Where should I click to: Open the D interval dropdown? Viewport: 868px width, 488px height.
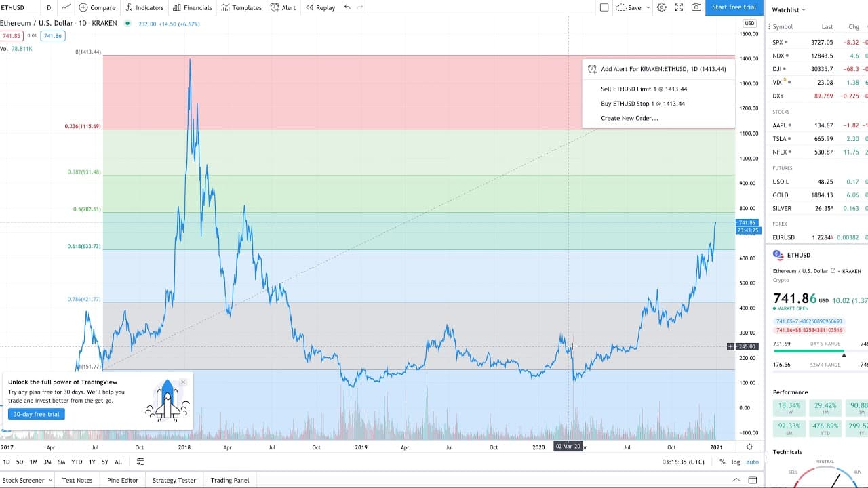point(49,7)
